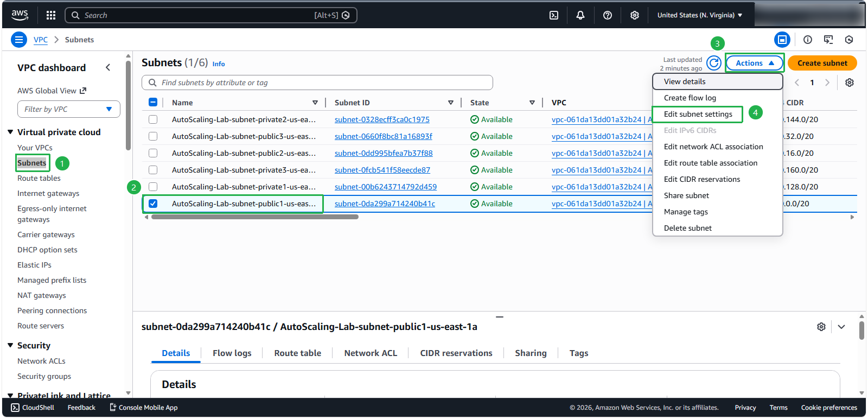Click the details panel vertical scrollbar
Viewport: 868px width, 419px height.
tap(861, 330)
